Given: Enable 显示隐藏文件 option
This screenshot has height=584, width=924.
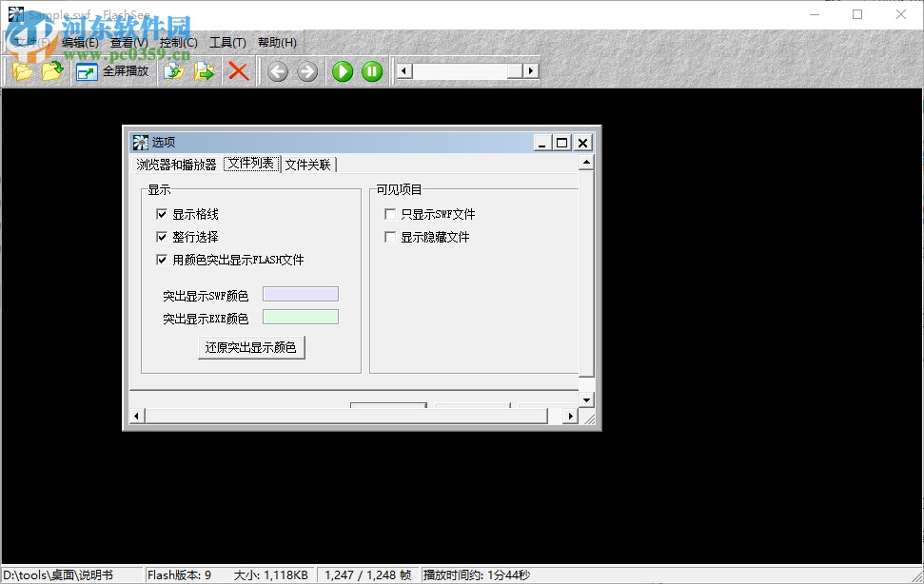Looking at the screenshot, I should [x=389, y=237].
